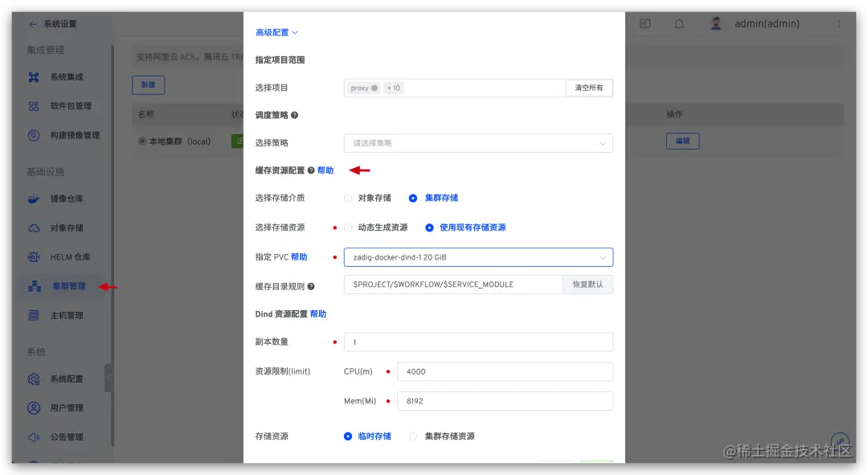868x475 pixels.
Task: Collapse the 高级配置 section
Action: [x=276, y=31]
